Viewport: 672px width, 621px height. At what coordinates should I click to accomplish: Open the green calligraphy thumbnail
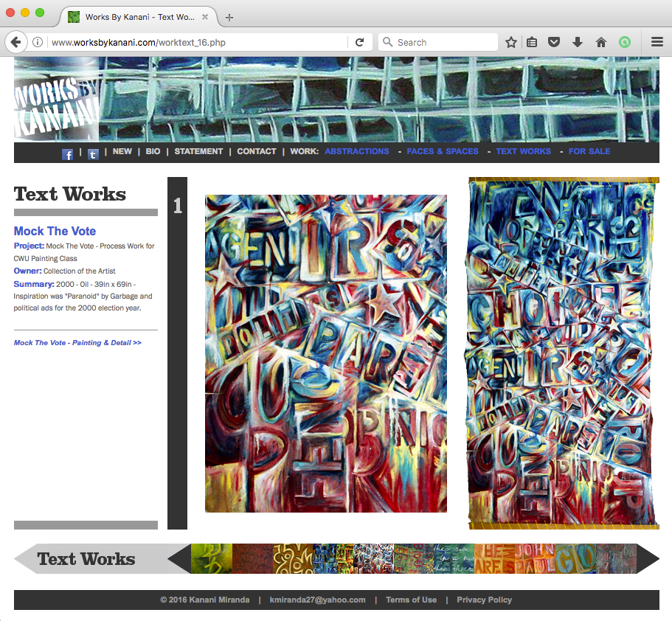[x=211, y=558]
